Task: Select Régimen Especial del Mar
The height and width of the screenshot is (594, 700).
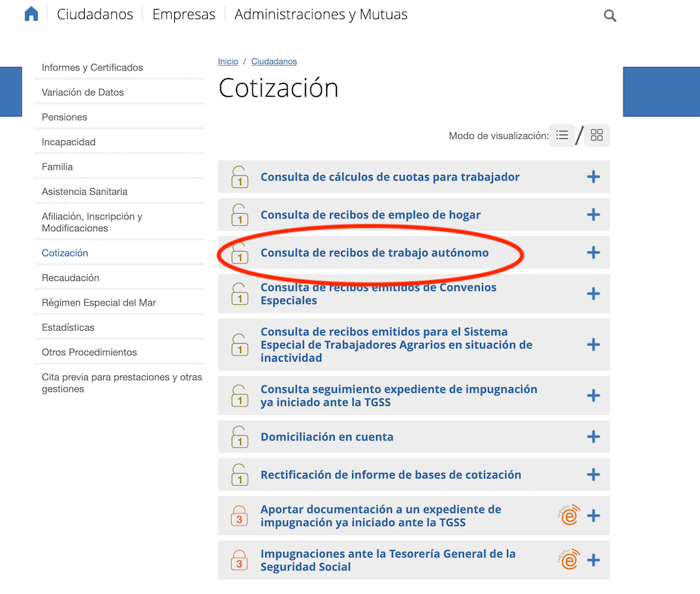Action: click(98, 303)
